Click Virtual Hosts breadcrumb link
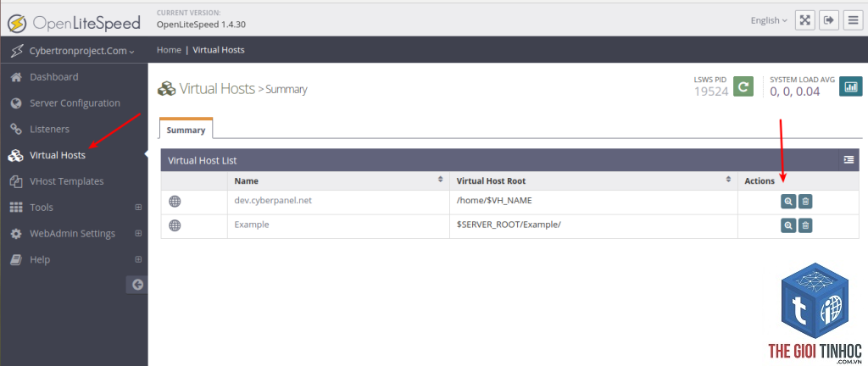This screenshot has height=366, width=868. (219, 50)
